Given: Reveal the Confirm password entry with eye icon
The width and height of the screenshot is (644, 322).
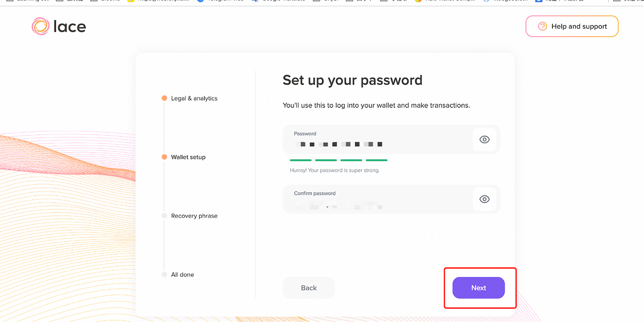Looking at the screenshot, I should pos(484,199).
